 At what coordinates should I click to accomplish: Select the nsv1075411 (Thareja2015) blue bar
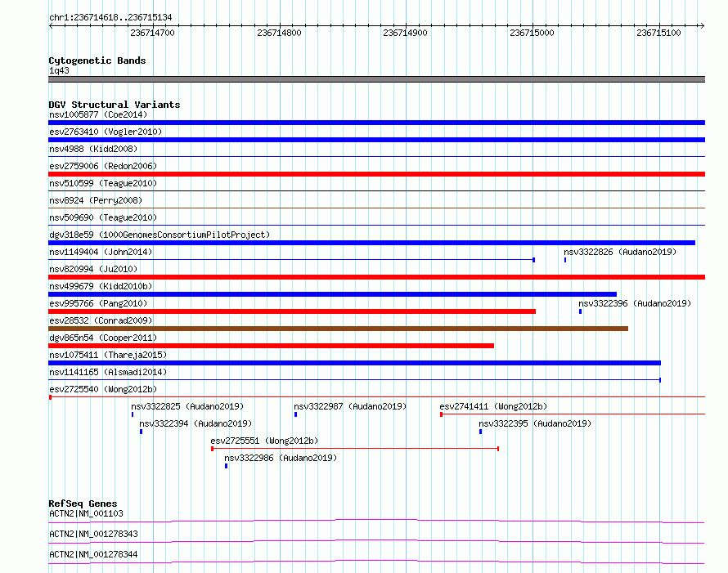pos(354,363)
